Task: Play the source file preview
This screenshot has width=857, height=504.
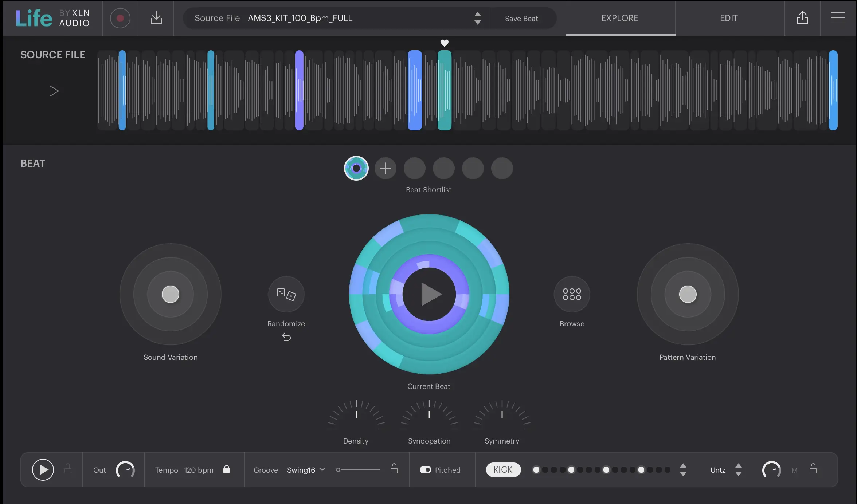Action: pos(54,91)
